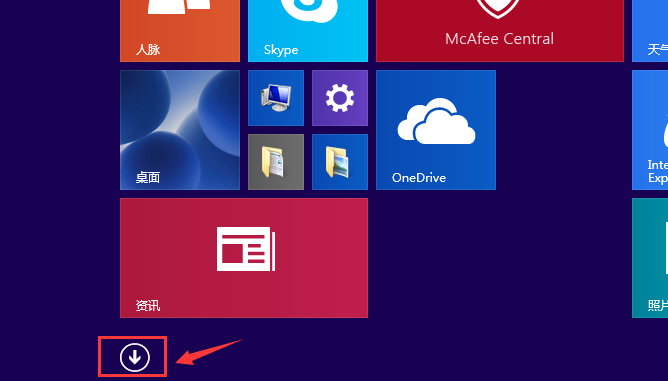Open the Internet Explorer tile
Screen dimensions: 668x381
coord(650,130)
